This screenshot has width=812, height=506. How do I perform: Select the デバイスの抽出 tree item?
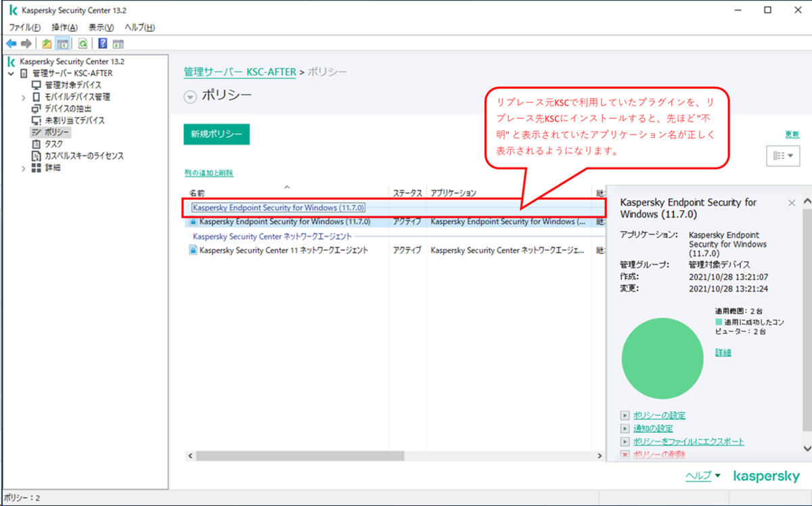[x=68, y=108]
